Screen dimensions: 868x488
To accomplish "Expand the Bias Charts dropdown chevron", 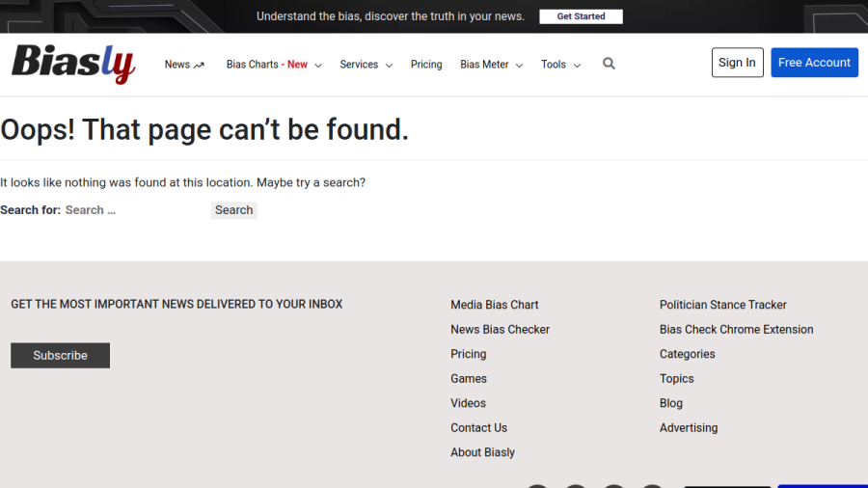I will pyautogui.click(x=318, y=66).
